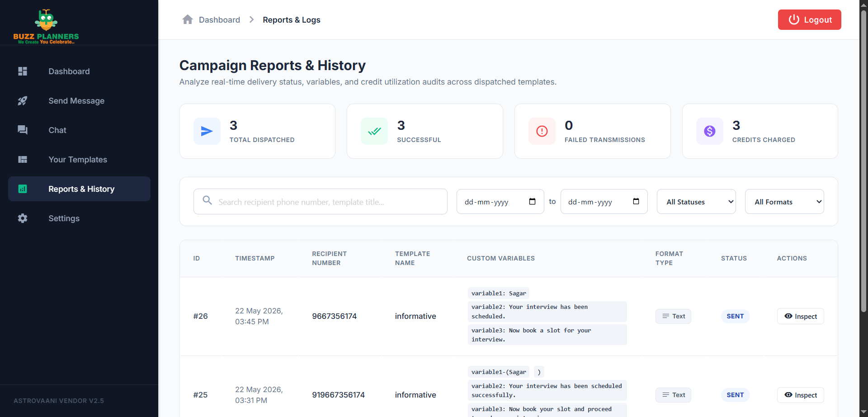Viewport: 868px width, 417px height.
Task: Click 'variable2: Your interview has been scheduled.' chip
Action: [547, 312]
